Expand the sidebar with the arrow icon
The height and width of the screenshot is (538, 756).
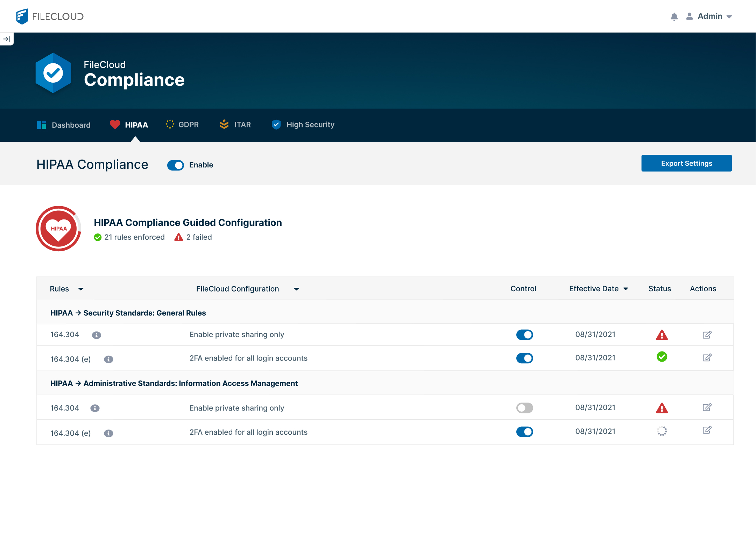click(x=7, y=39)
